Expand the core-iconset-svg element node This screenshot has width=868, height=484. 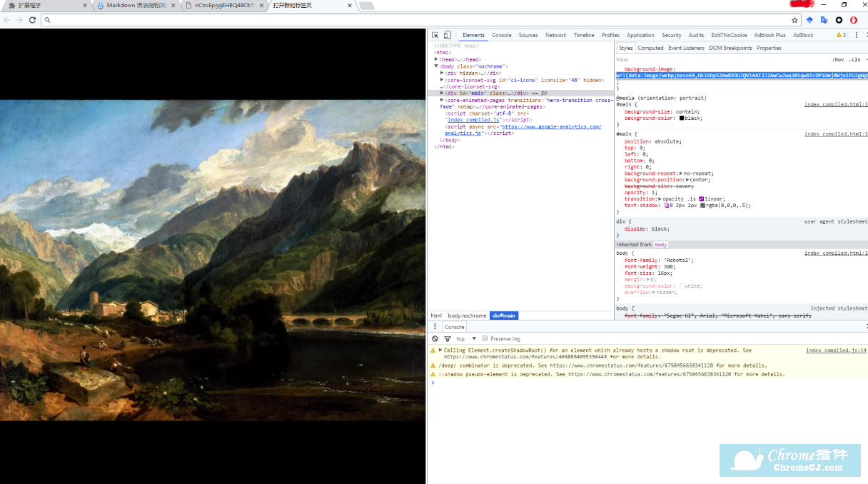443,80
